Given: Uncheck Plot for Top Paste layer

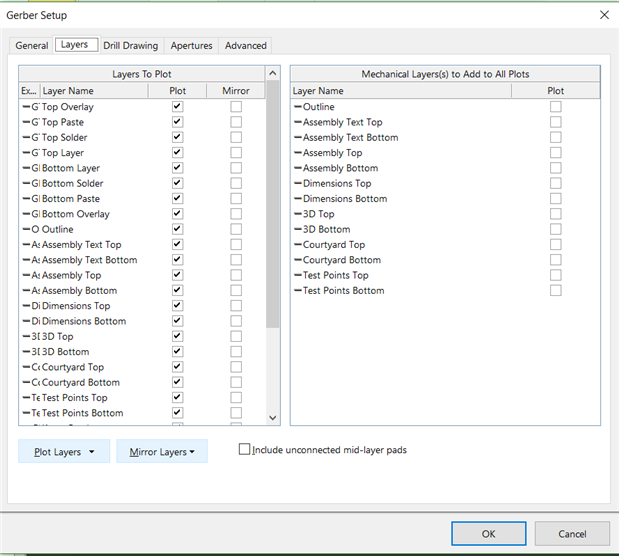Looking at the screenshot, I should point(178,122).
